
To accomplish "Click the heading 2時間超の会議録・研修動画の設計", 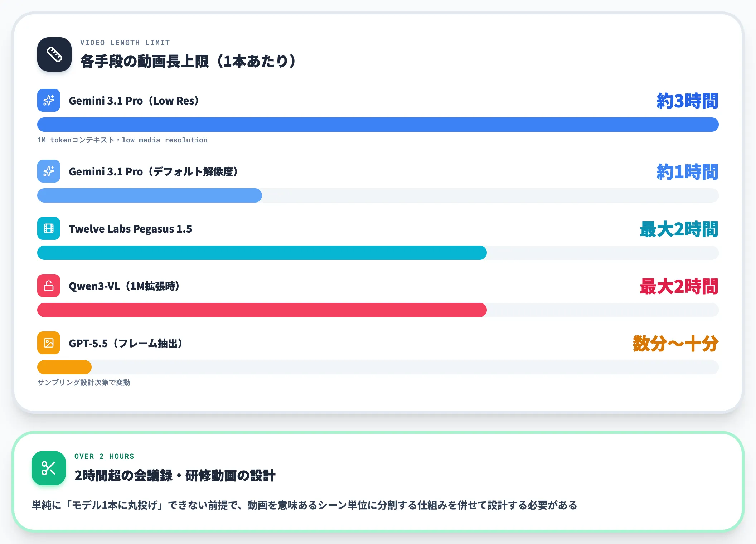I will (x=175, y=475).
